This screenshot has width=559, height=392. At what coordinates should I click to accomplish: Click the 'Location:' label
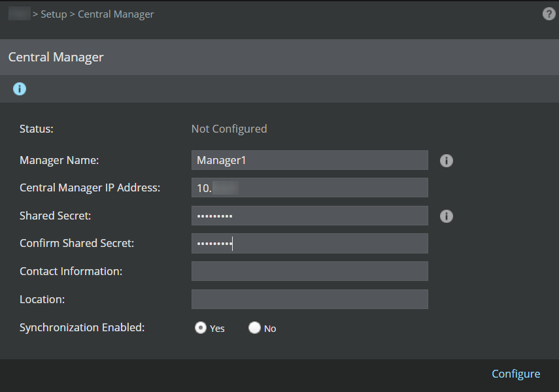(x=42, y=299)
